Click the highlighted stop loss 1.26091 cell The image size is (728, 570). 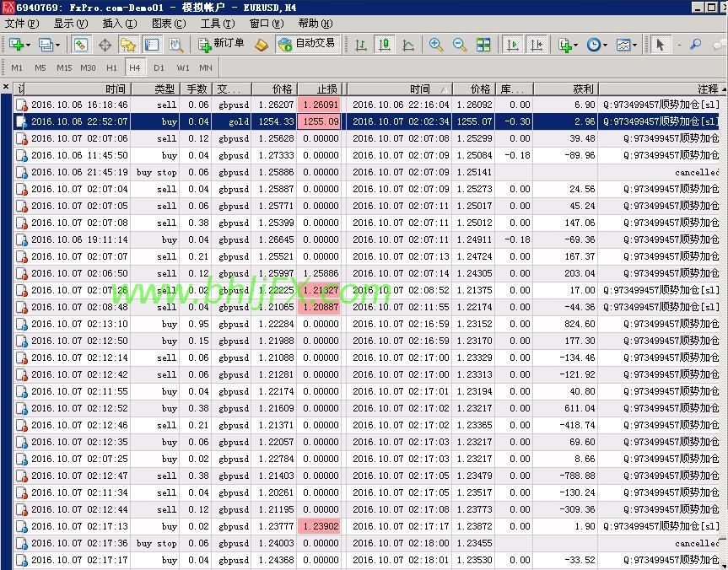pos(320,105)
